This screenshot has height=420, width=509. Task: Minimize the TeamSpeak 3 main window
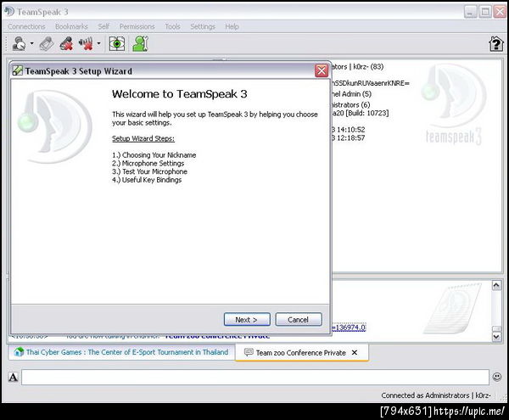(470, 12)
